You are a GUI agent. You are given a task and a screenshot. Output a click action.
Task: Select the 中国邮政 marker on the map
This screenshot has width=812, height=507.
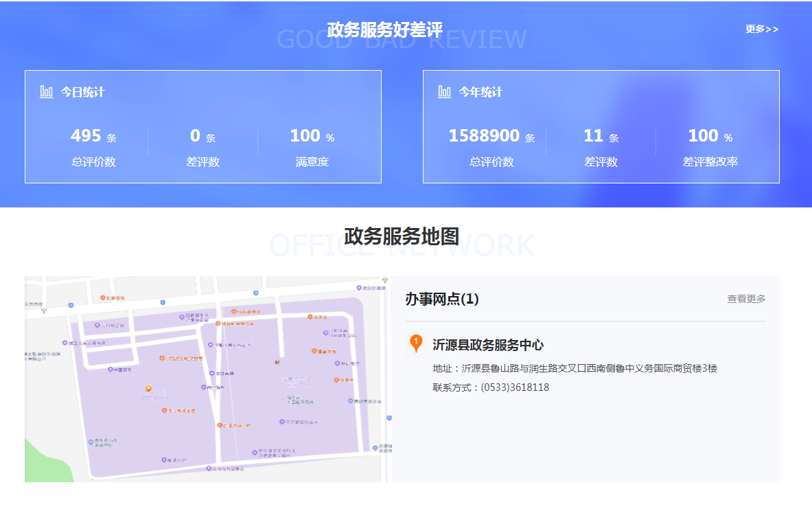110,370
